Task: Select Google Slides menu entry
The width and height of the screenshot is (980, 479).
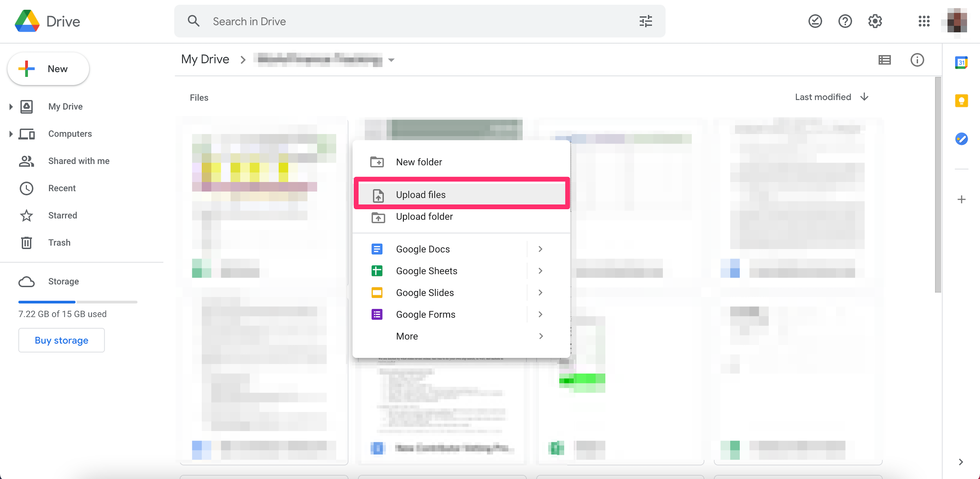Action: [461, 292]
